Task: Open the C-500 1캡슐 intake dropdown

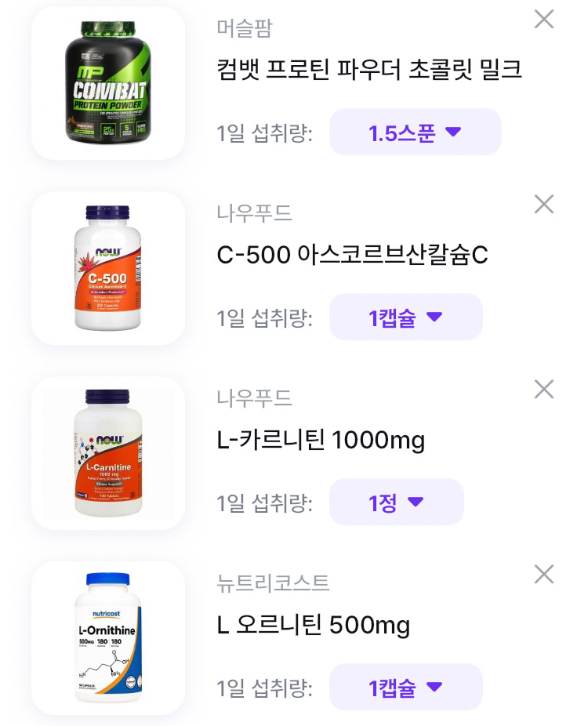Action: (405, 317)
